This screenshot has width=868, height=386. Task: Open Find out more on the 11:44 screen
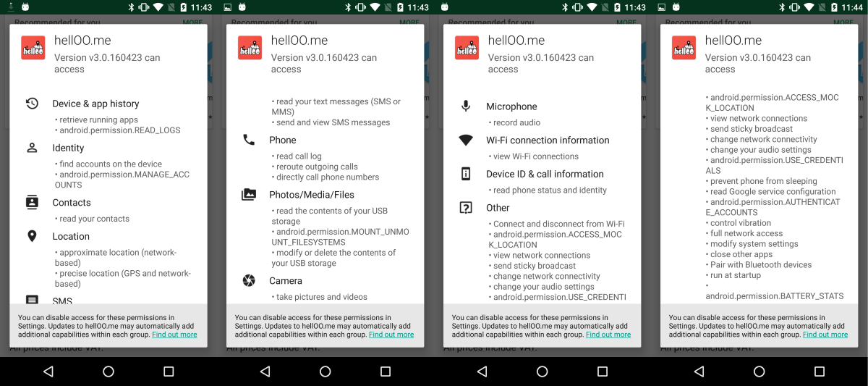(x=825, y=335)
